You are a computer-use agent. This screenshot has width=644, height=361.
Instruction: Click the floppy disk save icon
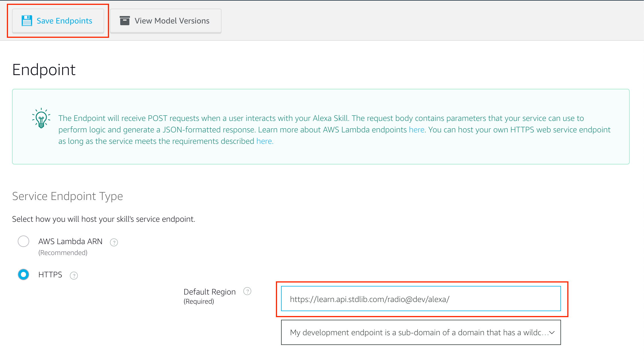coord(27,21)
